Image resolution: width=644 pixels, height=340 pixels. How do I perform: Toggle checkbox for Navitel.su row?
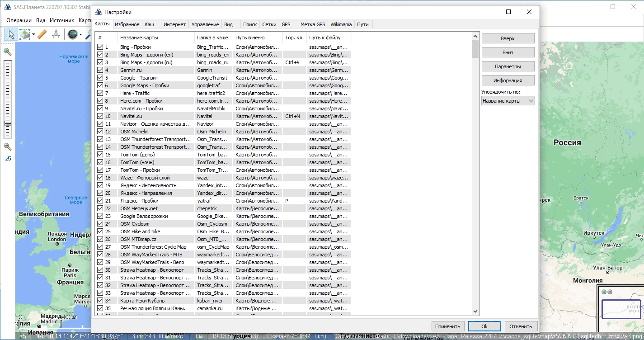(x=100, y=116)
